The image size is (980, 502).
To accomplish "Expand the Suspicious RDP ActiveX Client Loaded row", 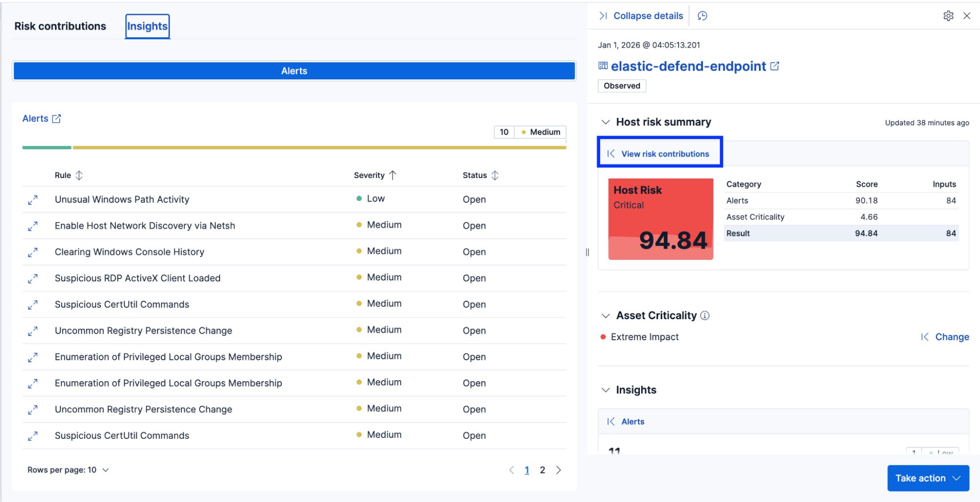I will pyautogui.click(x=33, y=278).
